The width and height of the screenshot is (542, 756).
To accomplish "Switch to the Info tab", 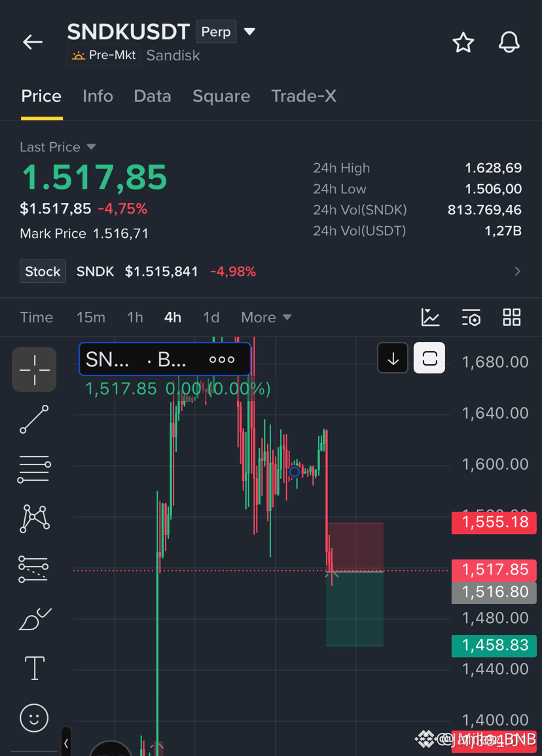I will 98,96.
